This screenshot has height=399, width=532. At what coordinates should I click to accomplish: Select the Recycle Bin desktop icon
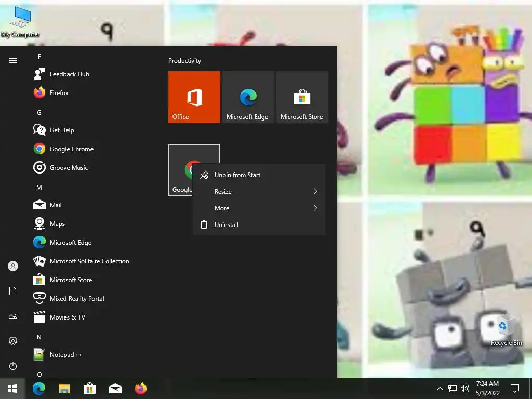(506, 330)
